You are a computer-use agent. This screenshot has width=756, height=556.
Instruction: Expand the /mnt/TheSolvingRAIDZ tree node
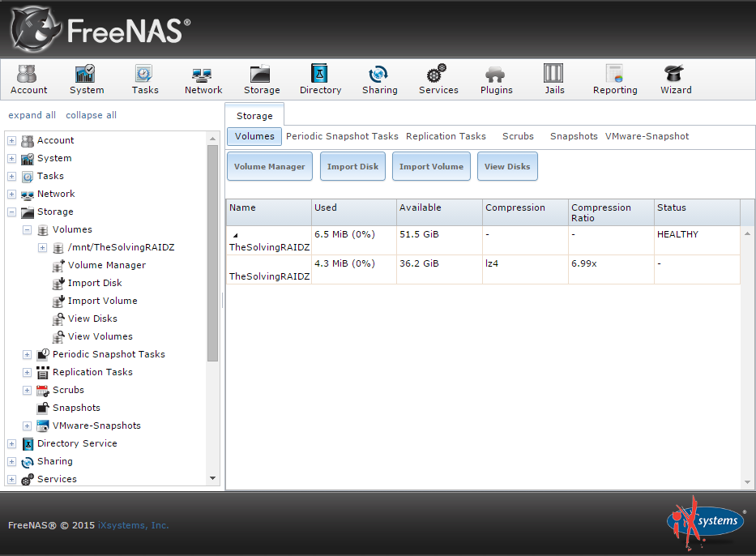[x=42, y=248]
